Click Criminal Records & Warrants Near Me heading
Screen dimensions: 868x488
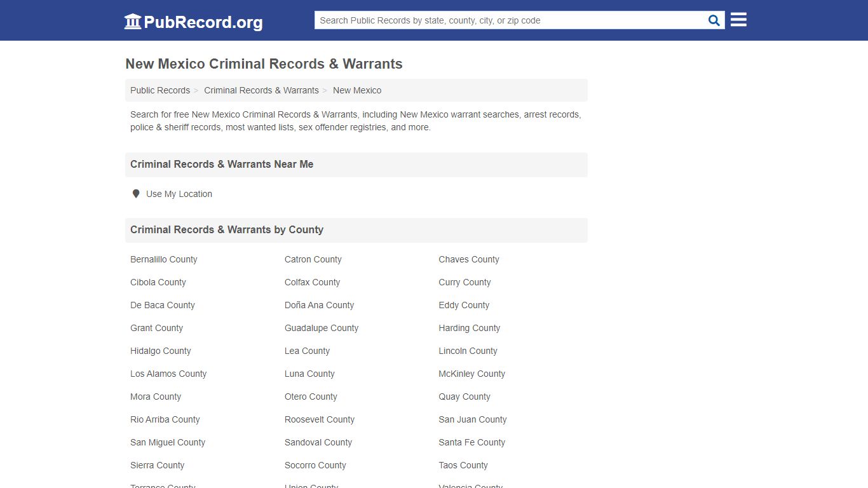point(222,164)
